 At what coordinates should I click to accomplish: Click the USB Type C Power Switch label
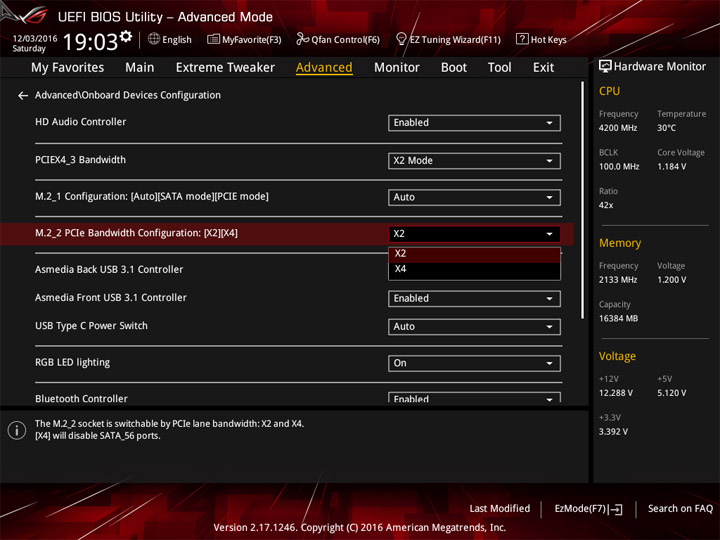pyautogui.click(x=91, y=326)
